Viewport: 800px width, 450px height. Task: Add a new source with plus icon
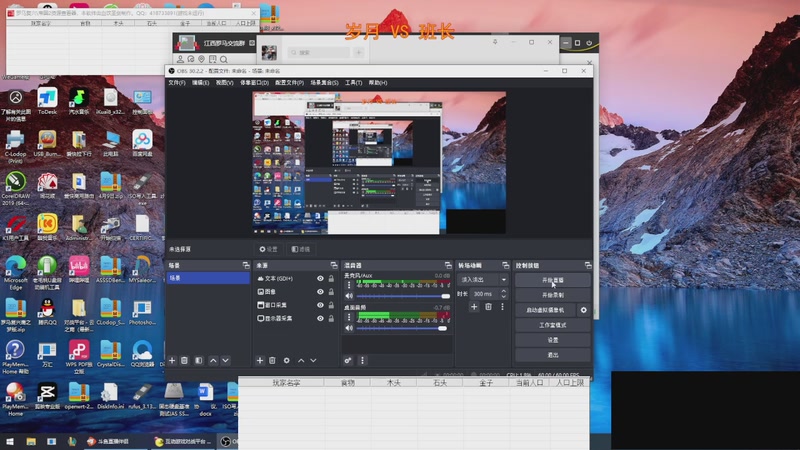260,361
